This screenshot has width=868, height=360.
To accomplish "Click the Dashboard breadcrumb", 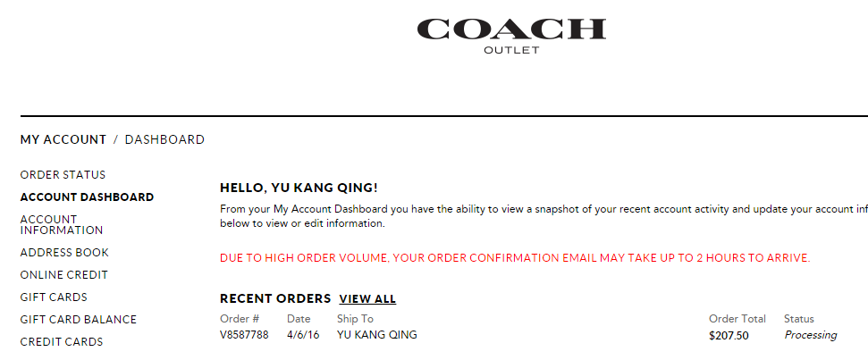I will pos(164,139).
